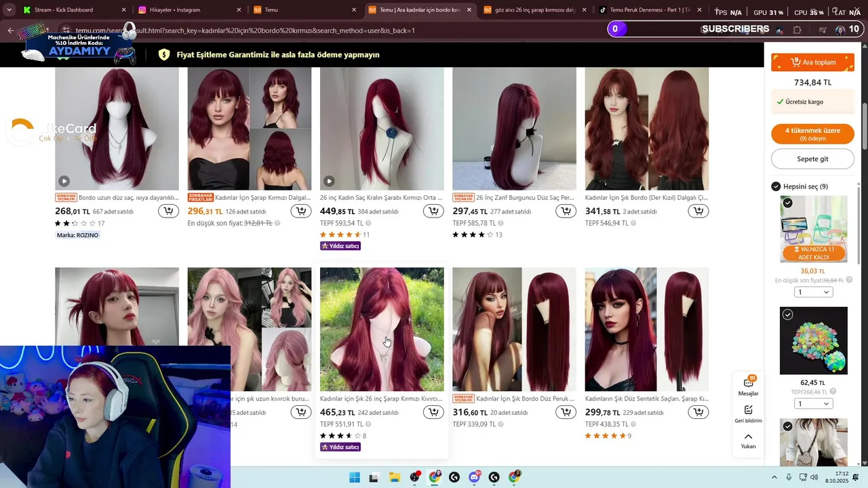The image size is (868, 488).
Task: Add the 268,01 TL ROZINO wig to cart
Action: [168, 211]
